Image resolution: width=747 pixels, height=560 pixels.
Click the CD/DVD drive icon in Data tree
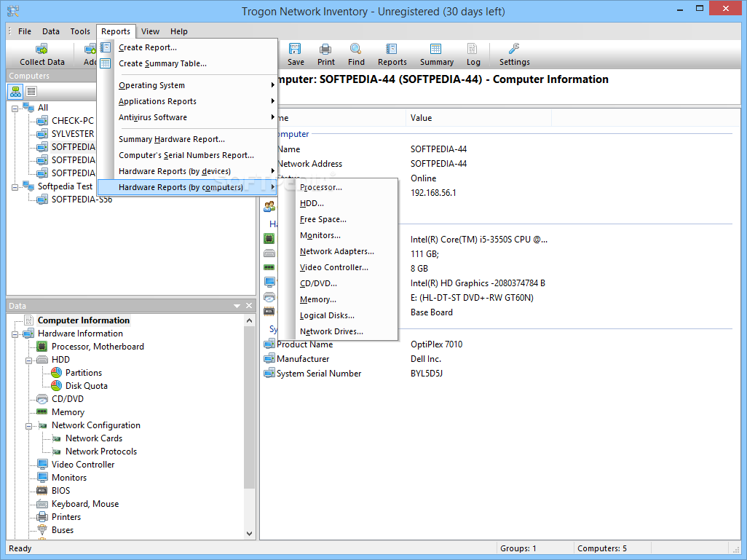pos(42,399)
